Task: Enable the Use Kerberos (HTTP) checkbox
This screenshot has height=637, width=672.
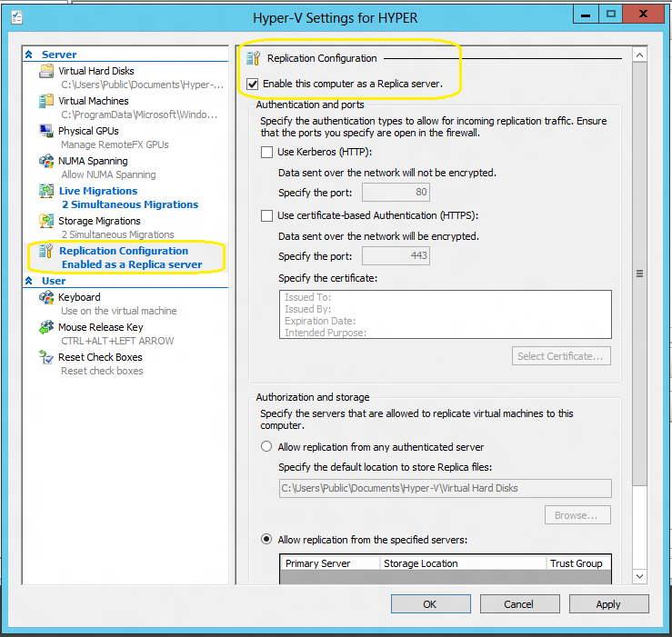Action: 266,152
